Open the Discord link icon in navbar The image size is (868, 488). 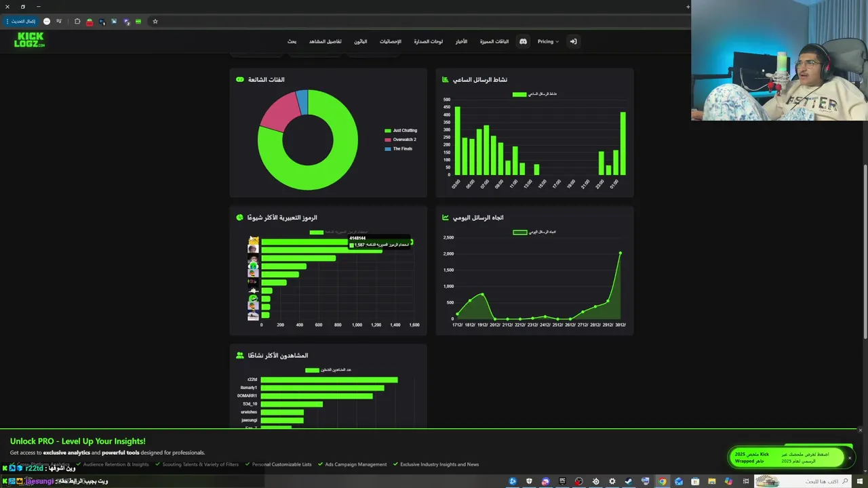tap(523, 41)
